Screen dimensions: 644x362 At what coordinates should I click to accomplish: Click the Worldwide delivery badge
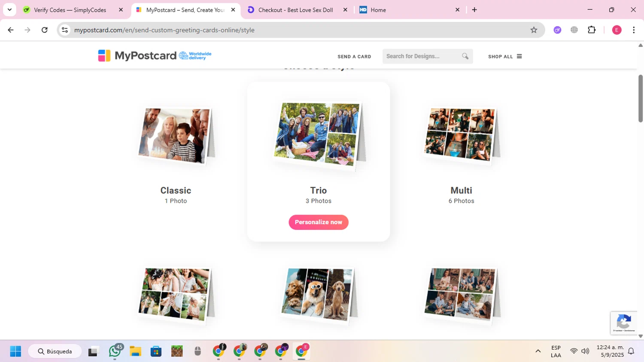pyautogui.click(x=195, y=56)
